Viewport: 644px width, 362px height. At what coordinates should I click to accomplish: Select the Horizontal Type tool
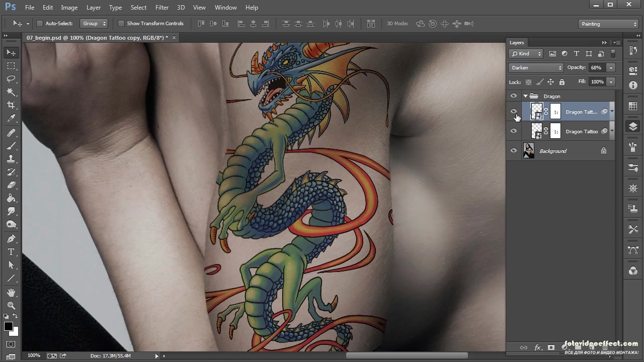[x=11, y=252]
